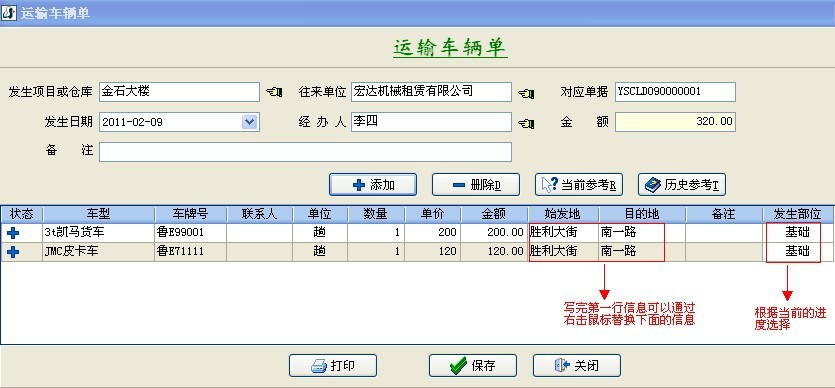Click 基础 cell in JMC皮卡车 row
This screenshot has width=835, height=388.
pyautogui.click(x=797, y=252)
